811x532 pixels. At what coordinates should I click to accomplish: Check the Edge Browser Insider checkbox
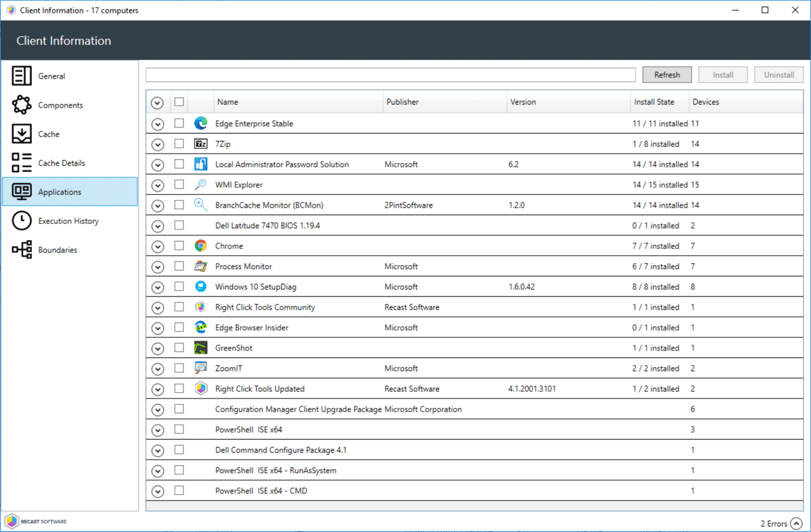click(x=179, y=327)
